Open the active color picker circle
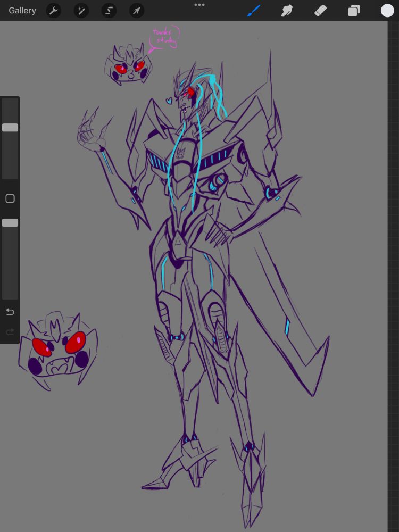The image size is (399, 532). pos(387,11)
